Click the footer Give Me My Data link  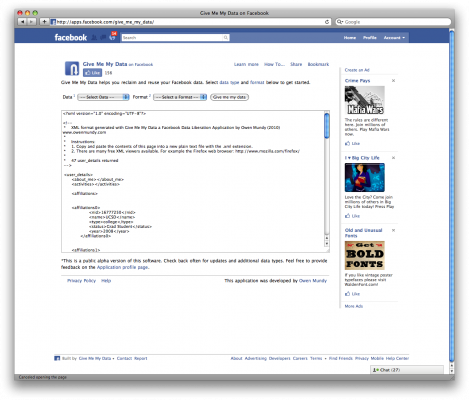coord(95,358)
